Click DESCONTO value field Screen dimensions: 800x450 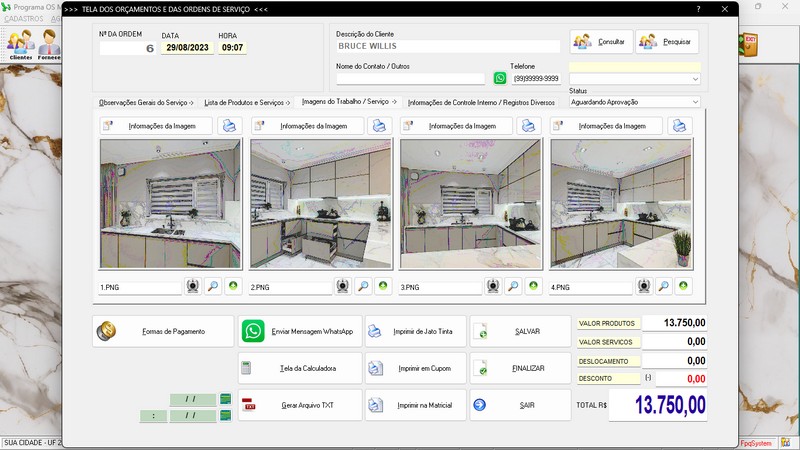point(681,379)
